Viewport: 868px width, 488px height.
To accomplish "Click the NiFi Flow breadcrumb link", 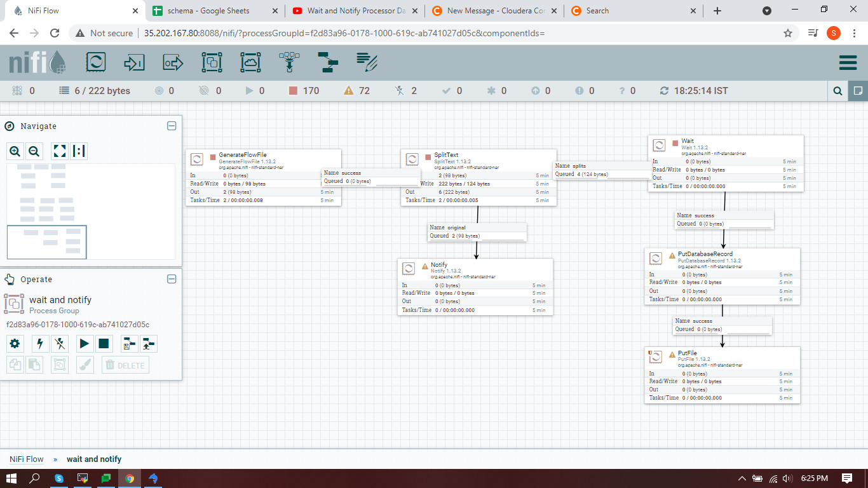I will pos(27,459).
